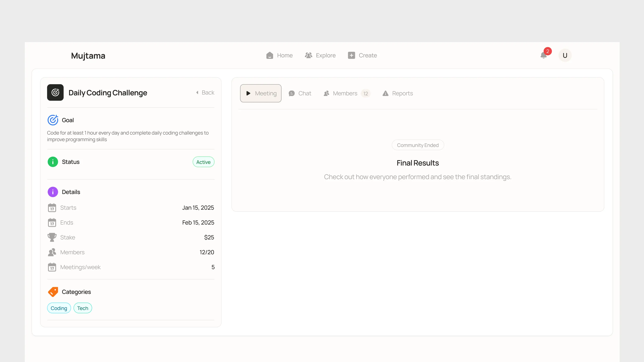
Task: Go back using the Back arrow
Action: (x=205, y=92)
